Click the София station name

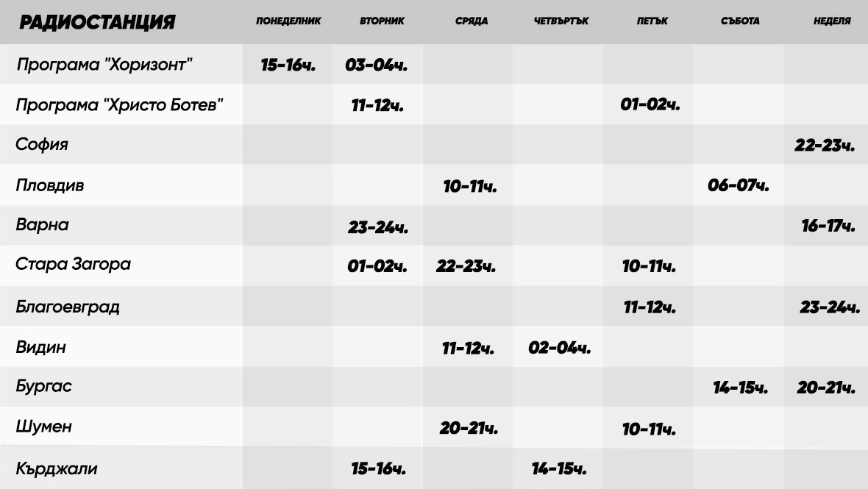[x=41, y=144]
